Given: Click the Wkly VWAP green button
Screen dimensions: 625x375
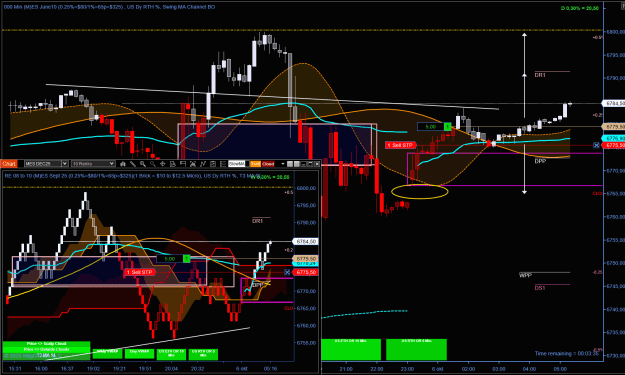Looking at the screenshot, I should (x=108, y=353).
